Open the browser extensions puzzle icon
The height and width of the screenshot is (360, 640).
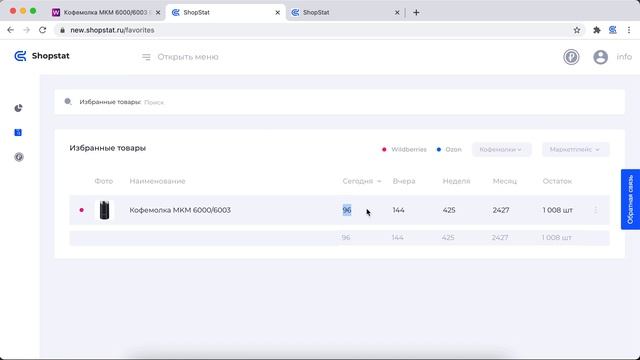point(597,30)
